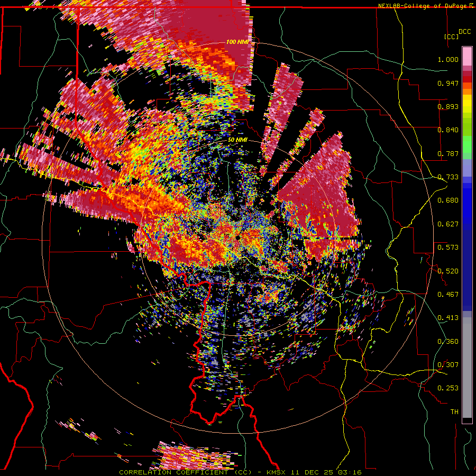Image resolution: width=476 pixels, height=476 pixels.
Task: Click the CORRELATION COEFFICIENT (CC) caption text
Action: pos(185,472)
